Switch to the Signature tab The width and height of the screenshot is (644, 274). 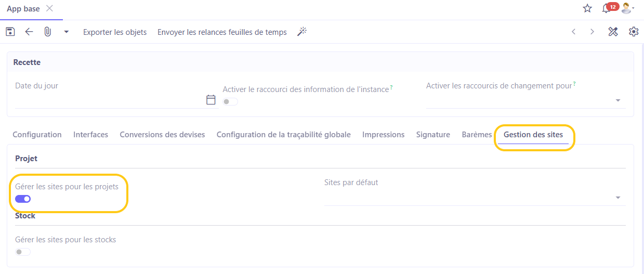coord(433,135)
